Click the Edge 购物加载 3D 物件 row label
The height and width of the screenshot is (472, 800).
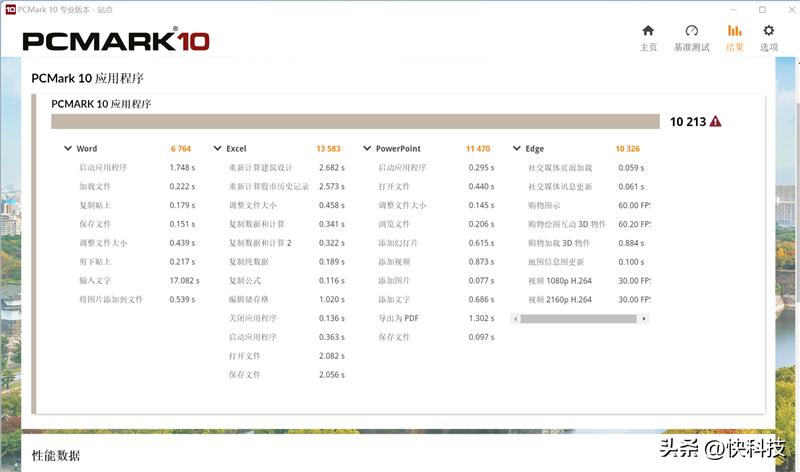click(559, 243)
